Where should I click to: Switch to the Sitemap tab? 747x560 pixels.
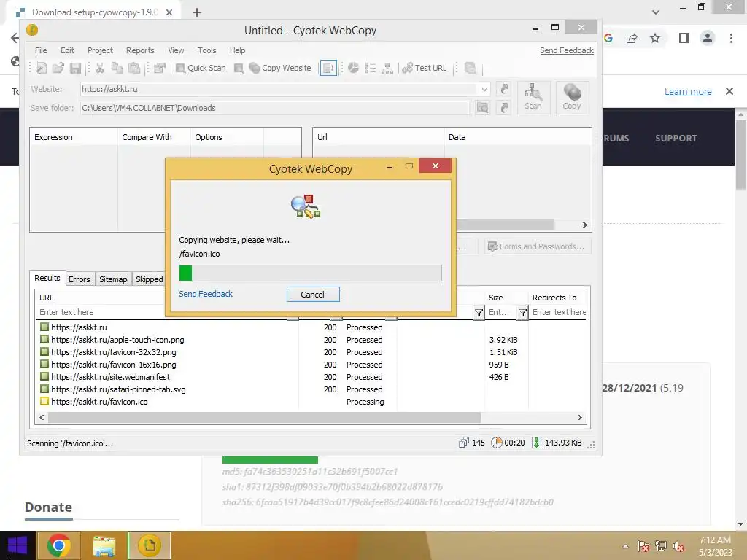[x=113, y=279]
